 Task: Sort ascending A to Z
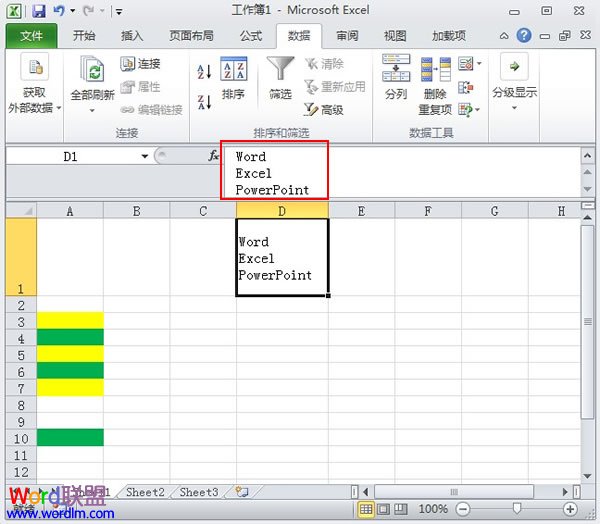click(x=204, y=72)
